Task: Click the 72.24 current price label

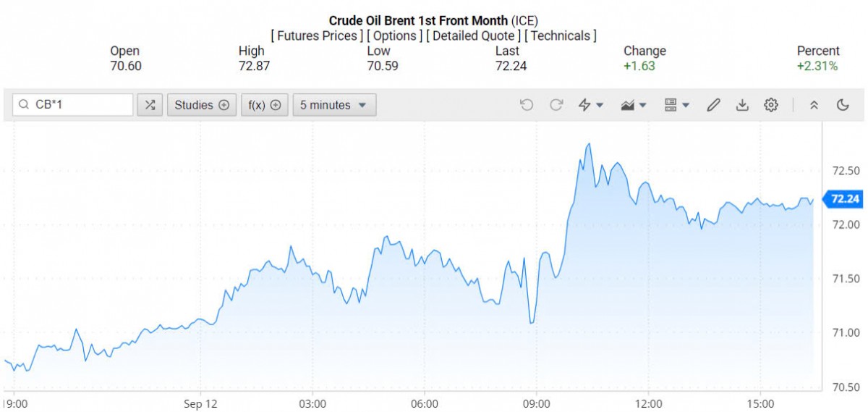Action: (x=845, y=199)
